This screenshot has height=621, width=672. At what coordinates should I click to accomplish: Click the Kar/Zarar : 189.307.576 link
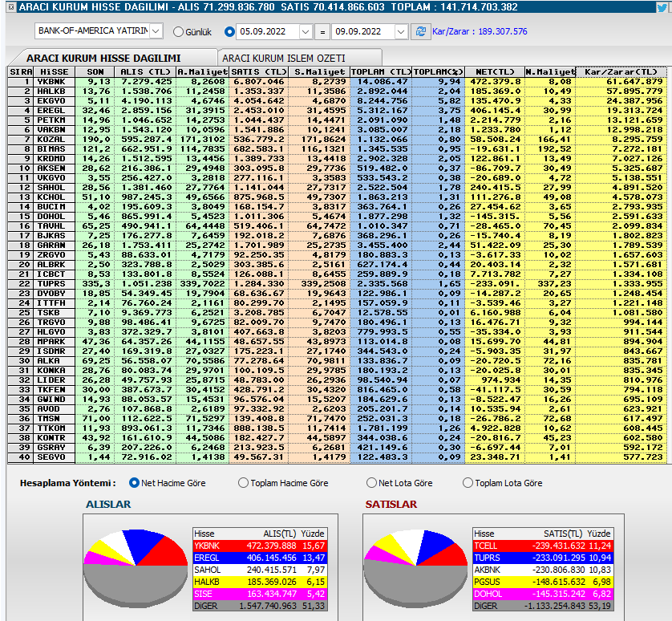pyautogui.click(x=480, y=31)
